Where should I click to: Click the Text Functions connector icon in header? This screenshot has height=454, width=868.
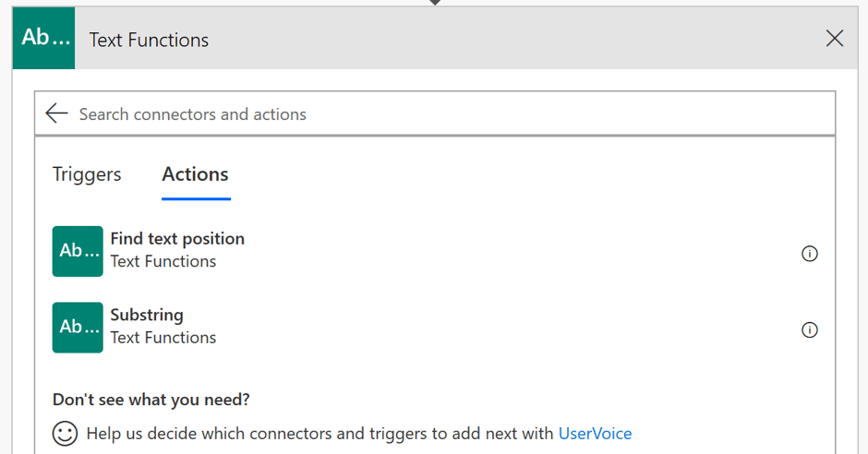point(43,38)
